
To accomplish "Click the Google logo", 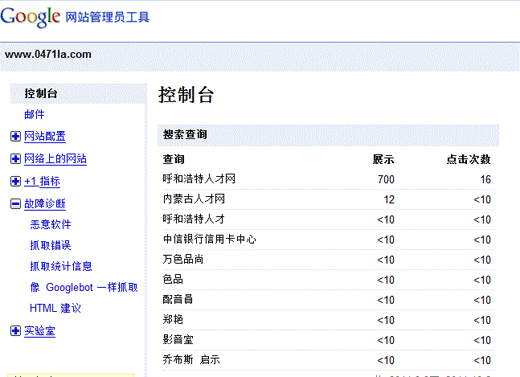I will pyautogui.click(x=30, y=17).
